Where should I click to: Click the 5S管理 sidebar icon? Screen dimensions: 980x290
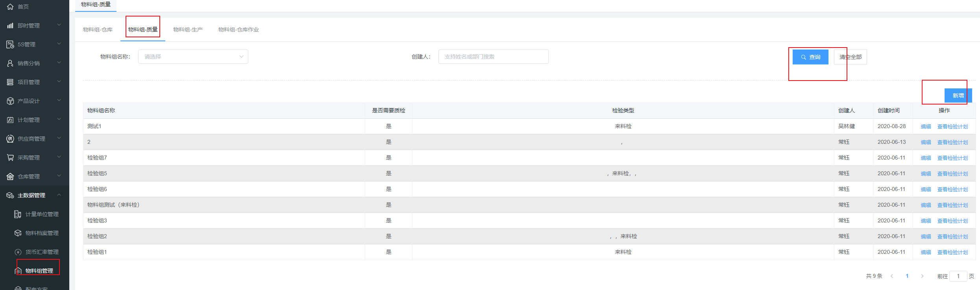[x=10, y=44]
